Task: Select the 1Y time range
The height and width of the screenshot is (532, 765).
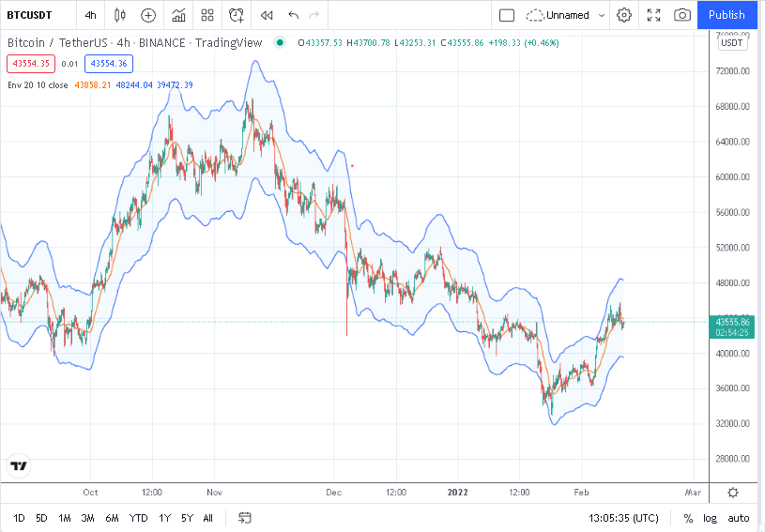Action: [164, 518]
